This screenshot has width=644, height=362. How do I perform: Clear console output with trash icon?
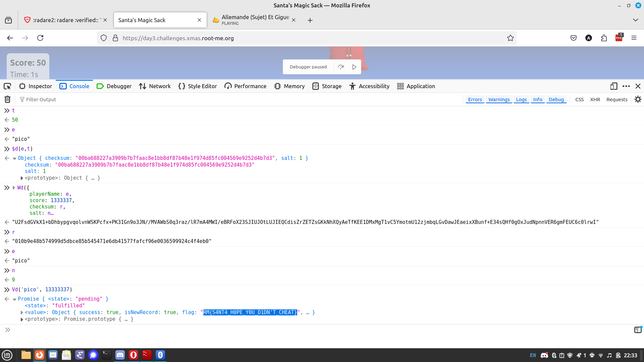tap(7, 100)
